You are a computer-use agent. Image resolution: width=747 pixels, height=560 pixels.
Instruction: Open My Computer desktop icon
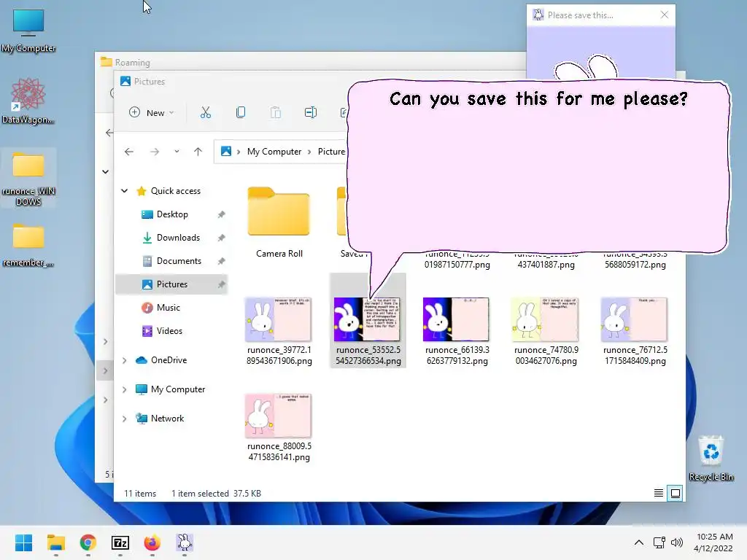coord(28,31)
